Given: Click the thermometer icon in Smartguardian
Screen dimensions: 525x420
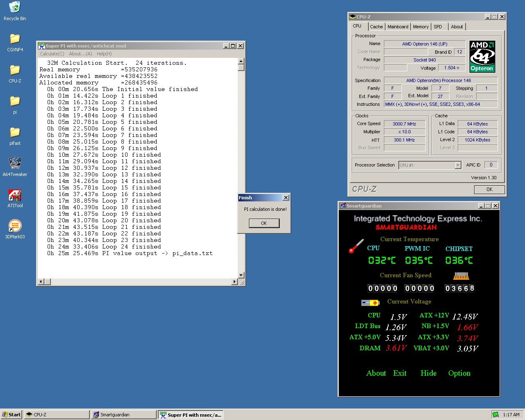Looking at the screenshot, I should point(356,246).
